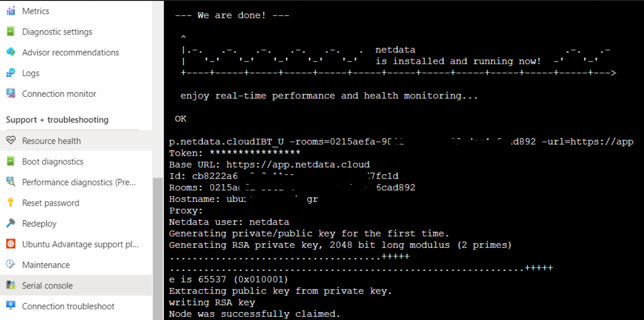Select the Maintenance menu entry
The height and width of the screenshot is (320, 644).
46,265
